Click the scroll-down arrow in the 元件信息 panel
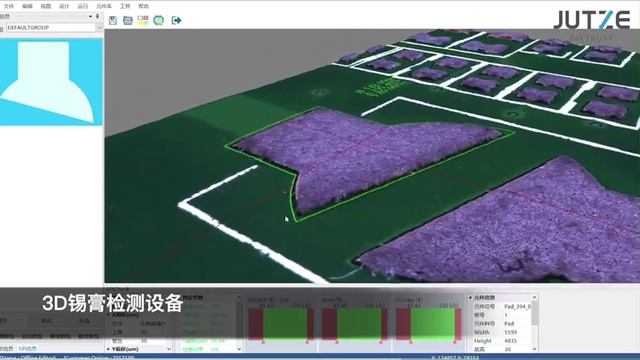 (534, 349)
